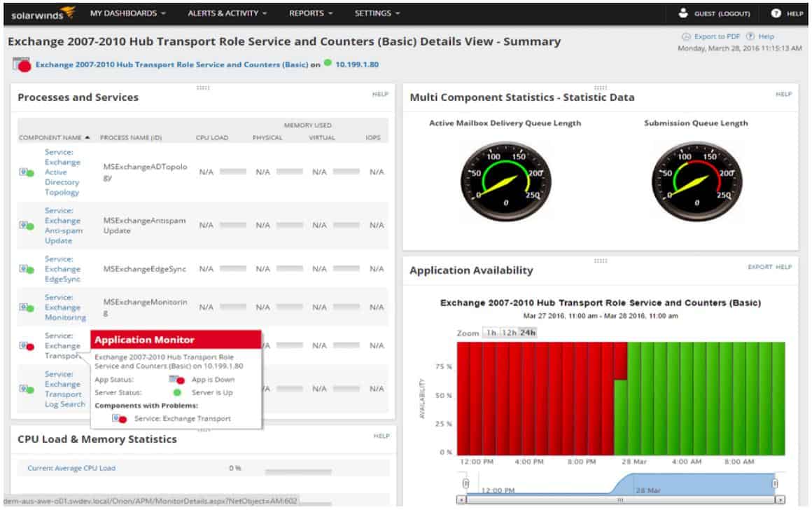Click status icon for Exchange Anti-spam Update
812x510 pixels.
pos(27,226)
